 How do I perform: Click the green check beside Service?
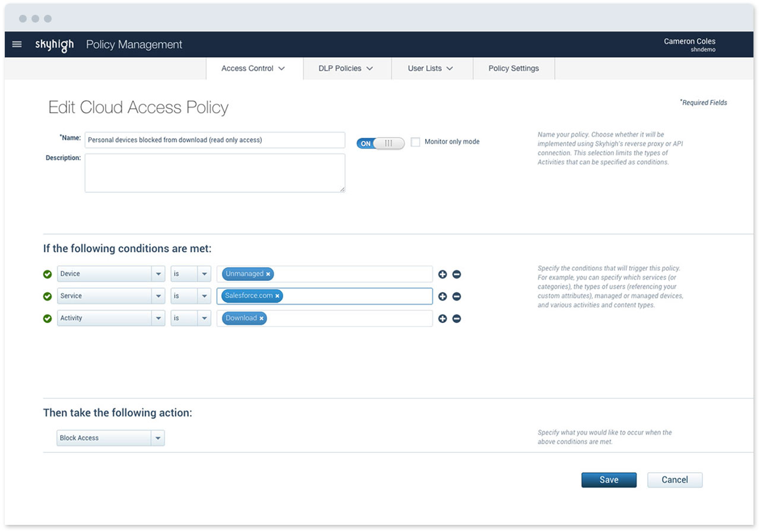click(x=47, y=296)
